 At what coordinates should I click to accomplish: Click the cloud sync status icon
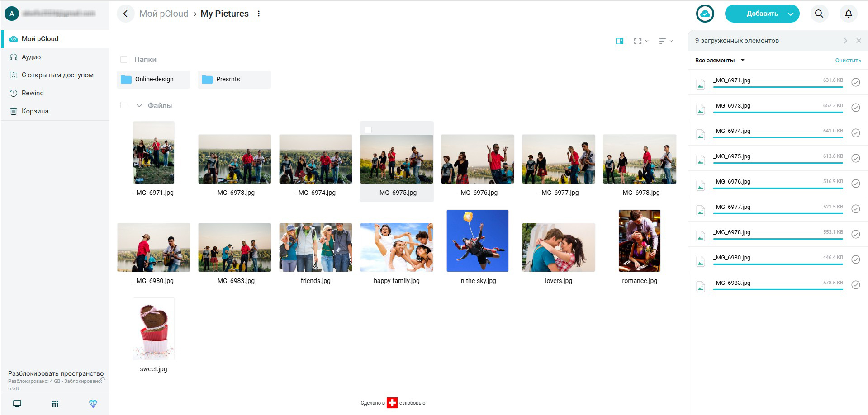point(705,14)
